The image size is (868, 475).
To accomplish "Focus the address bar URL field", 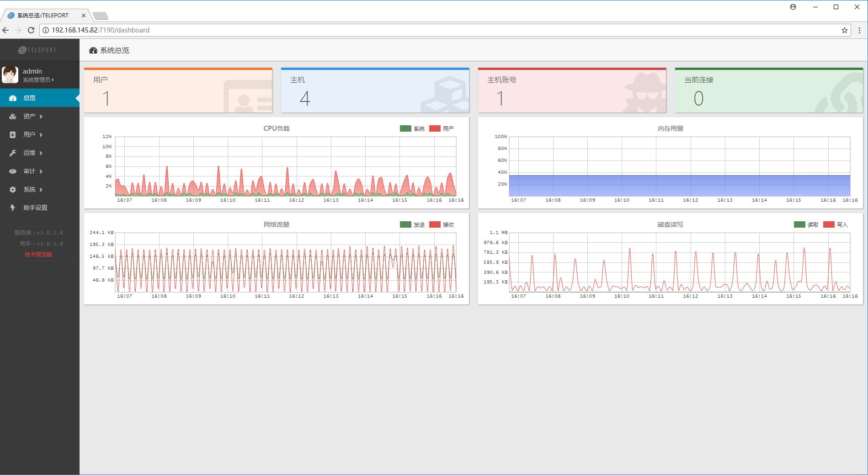I will (446, 30).
